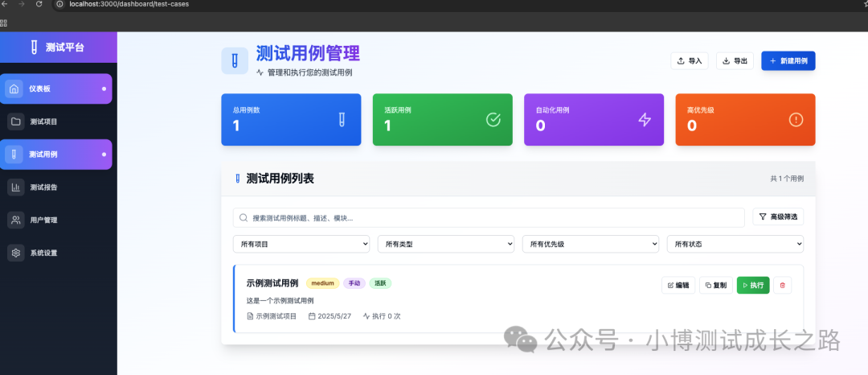
Task: Click the 2025/5/27 date label
Action: coord(330,316)
